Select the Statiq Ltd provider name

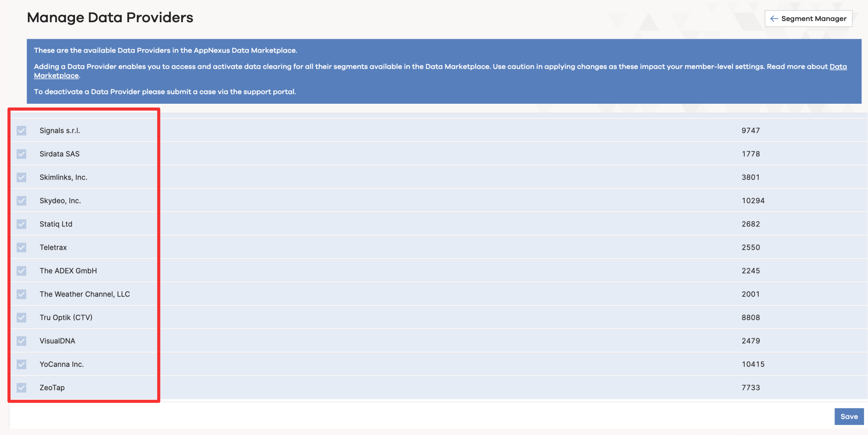point(56,224)
